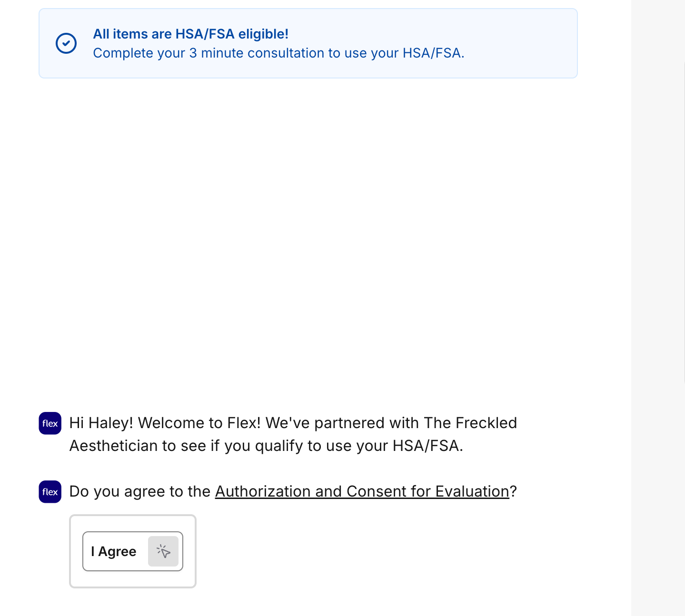
Task: Open the Authorization and Consent for Evaluation link
Action: point(362,491)
